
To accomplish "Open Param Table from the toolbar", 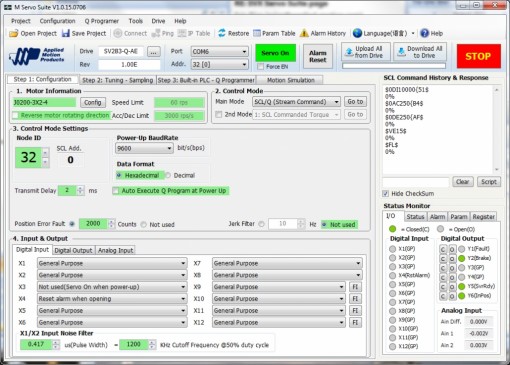I will 274,33.
